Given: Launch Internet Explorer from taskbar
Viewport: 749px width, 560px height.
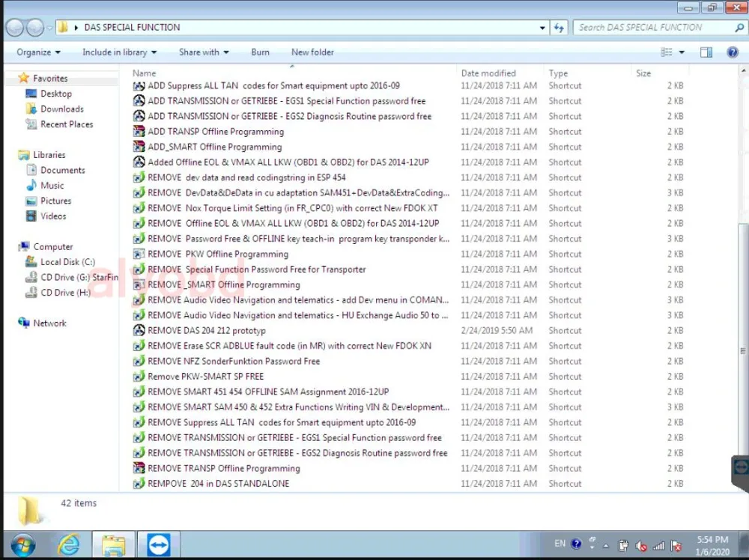Looking at the screenshot, I should [69, 545].
